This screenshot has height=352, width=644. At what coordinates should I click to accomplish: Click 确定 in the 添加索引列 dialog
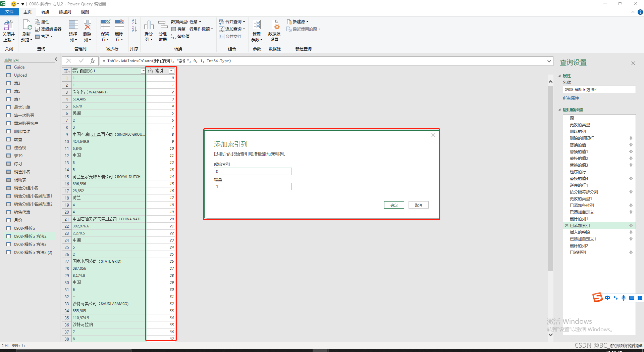[394, 205]
